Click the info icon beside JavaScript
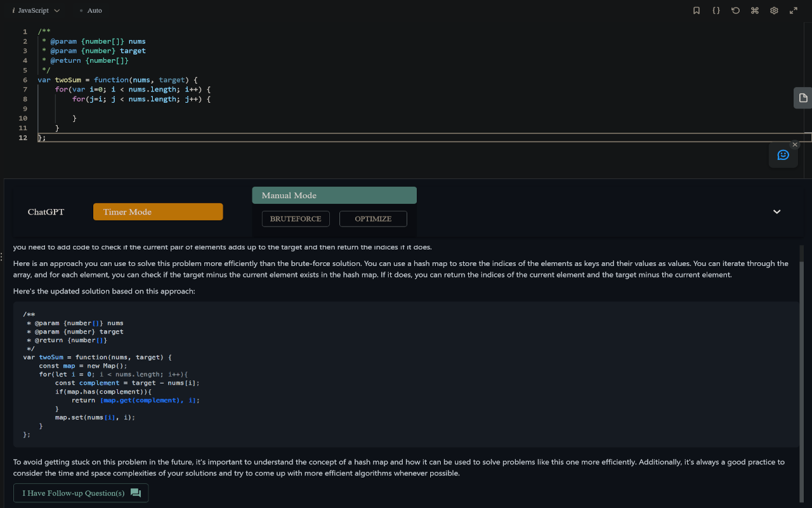This screenshot has width=812, height=508. (13, 10)
